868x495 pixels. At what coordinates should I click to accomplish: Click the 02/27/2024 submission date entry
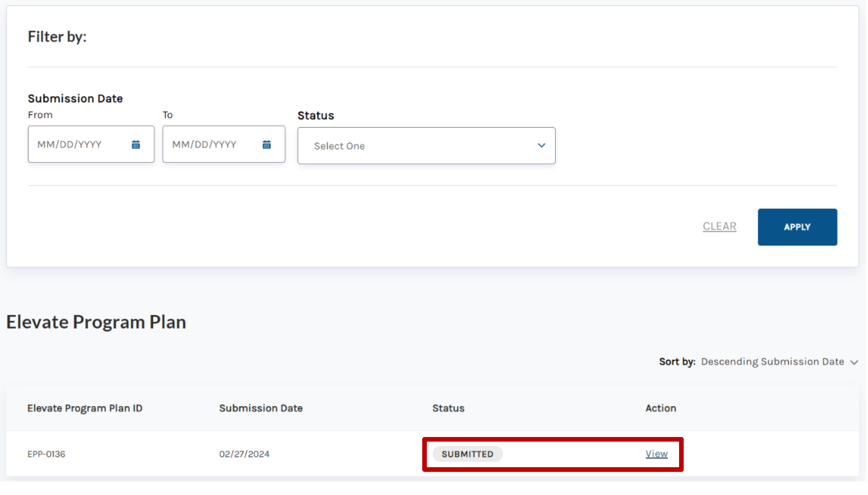pos(244,454)
